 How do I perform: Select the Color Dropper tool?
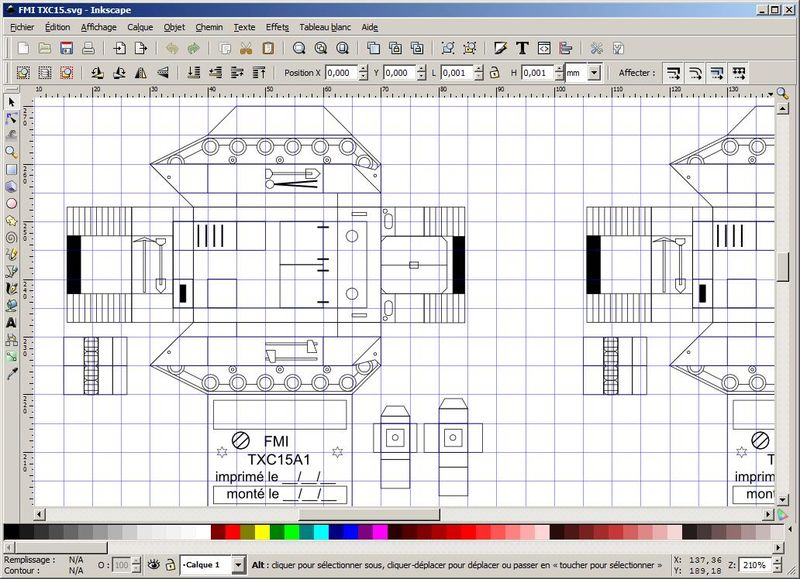tap(12, 373)
